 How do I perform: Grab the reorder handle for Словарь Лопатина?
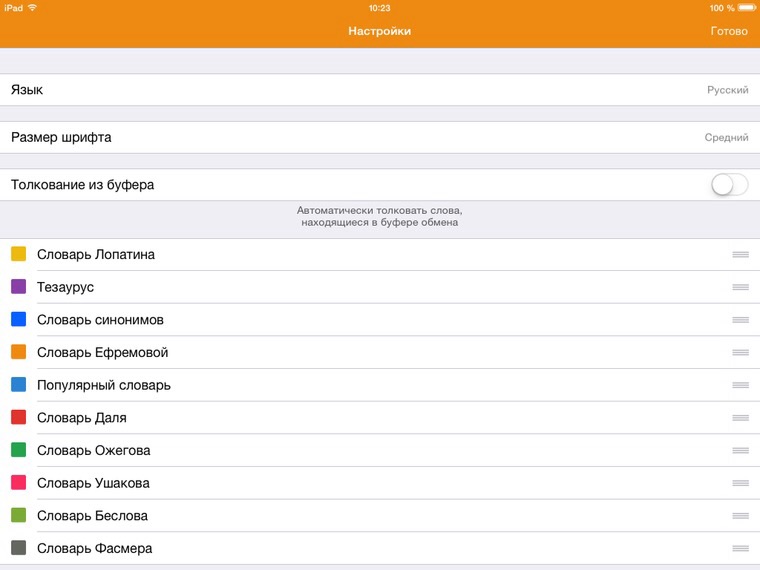point(741,254)
